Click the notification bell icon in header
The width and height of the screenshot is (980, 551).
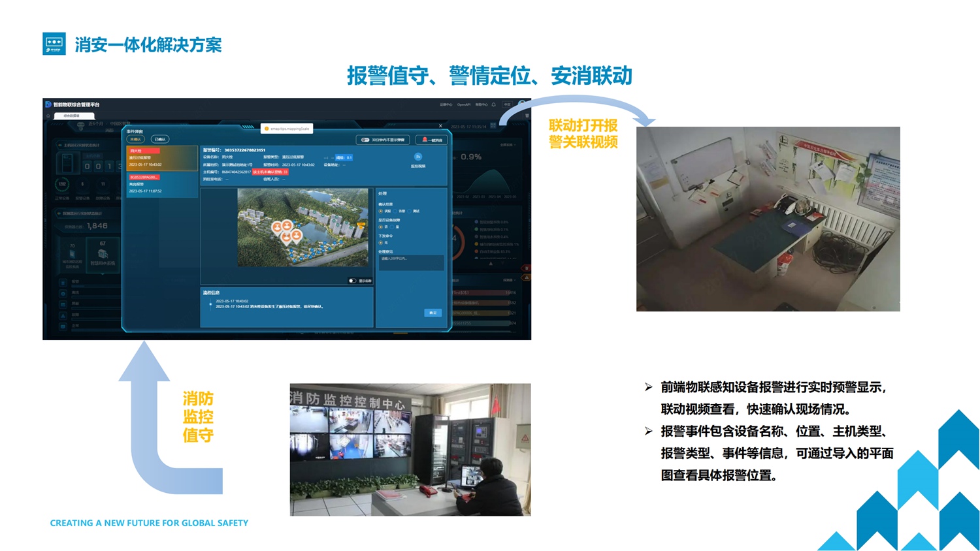(494, 104)
